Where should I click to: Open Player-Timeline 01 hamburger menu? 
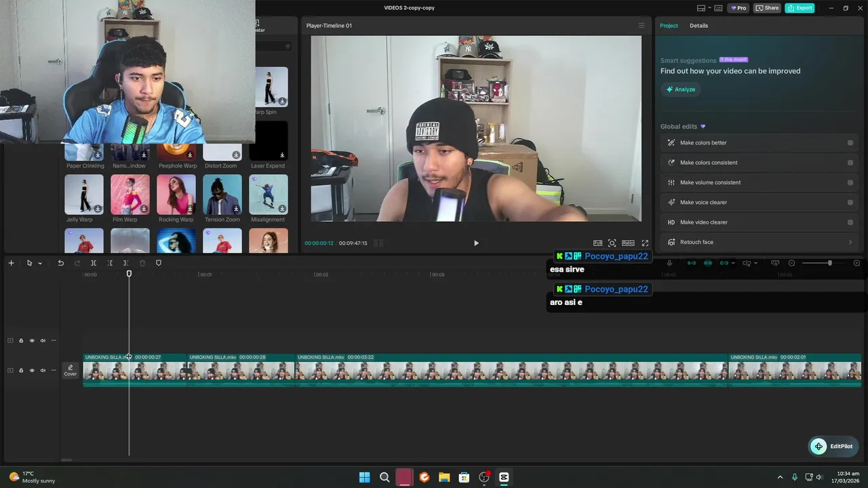pyautogui.click(x=642, y=26)
